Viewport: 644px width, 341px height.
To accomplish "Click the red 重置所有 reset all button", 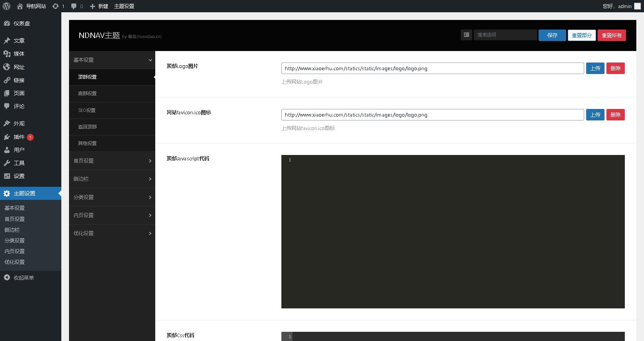I will tap(612, 35).
